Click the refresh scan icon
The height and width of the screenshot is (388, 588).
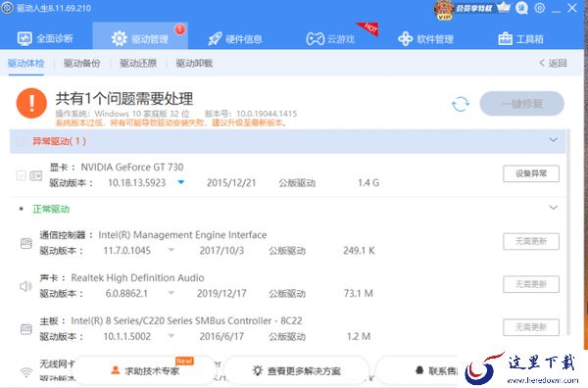click(461, 104)
